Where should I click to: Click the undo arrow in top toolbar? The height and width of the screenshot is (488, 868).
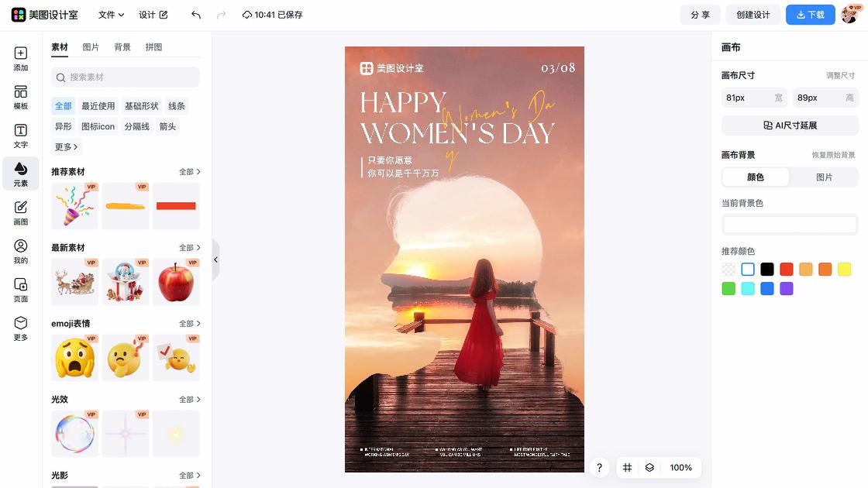[x=195, y=14]
